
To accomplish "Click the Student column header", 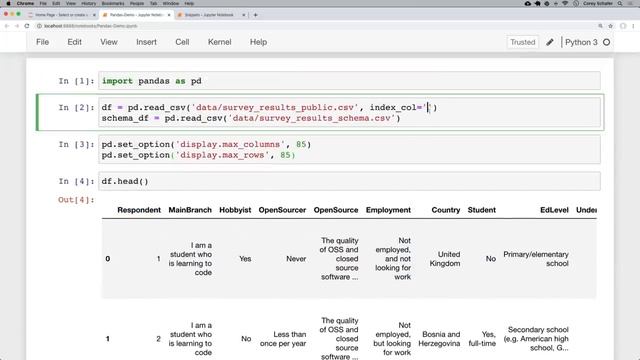I will [482, 210].
